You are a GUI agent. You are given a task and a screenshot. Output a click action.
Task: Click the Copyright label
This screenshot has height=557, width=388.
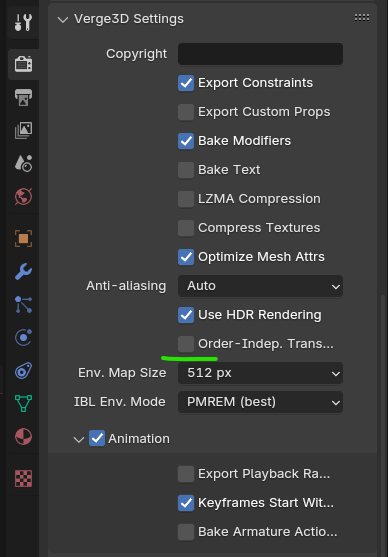pos(136,54)
